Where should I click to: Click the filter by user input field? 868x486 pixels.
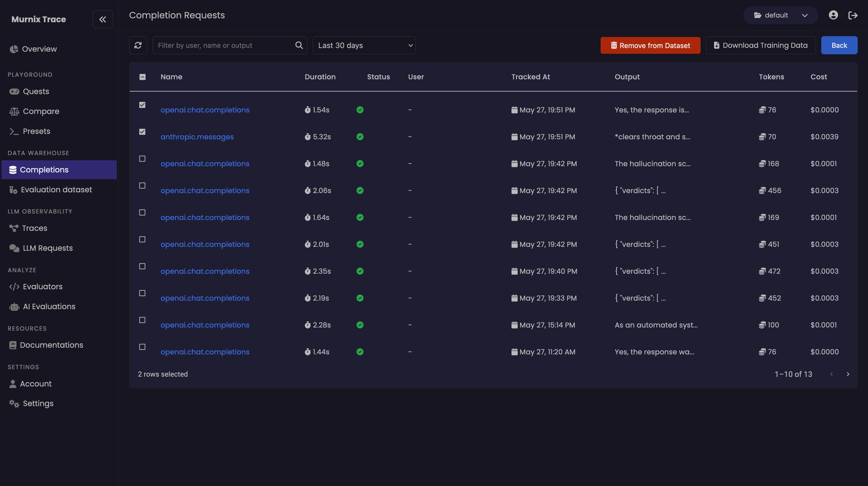pos(224,45)
